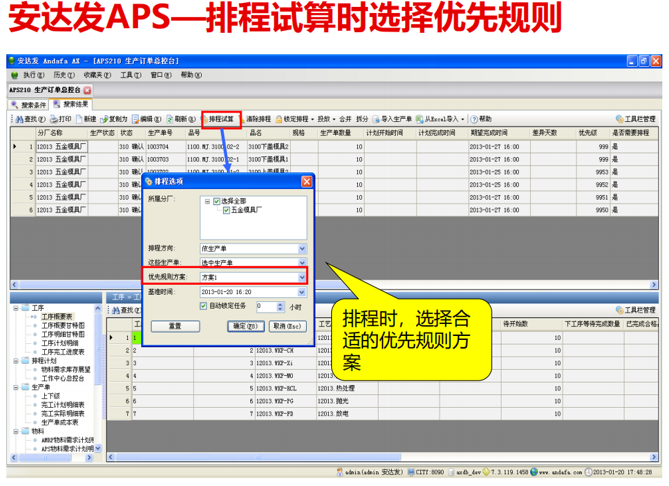Toggle the 五金模具厂 checkbox in the dialog
The width and height of the screenshot is (669, 486).
[227, 210]
